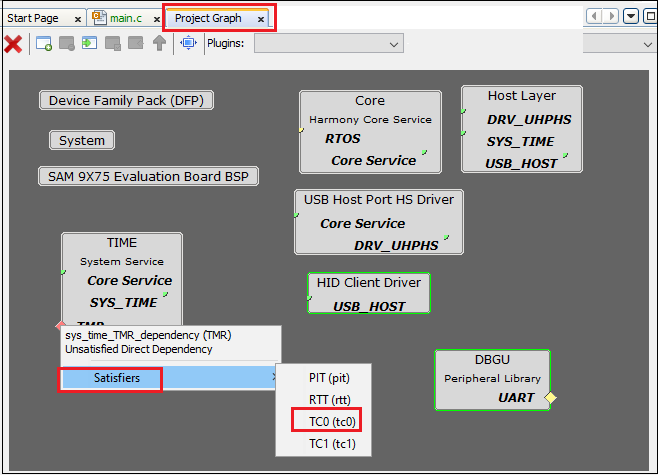This screenshot has height=475, width=659.
Task: Click the add new group toolbar icon
Action: pos(44,43)
